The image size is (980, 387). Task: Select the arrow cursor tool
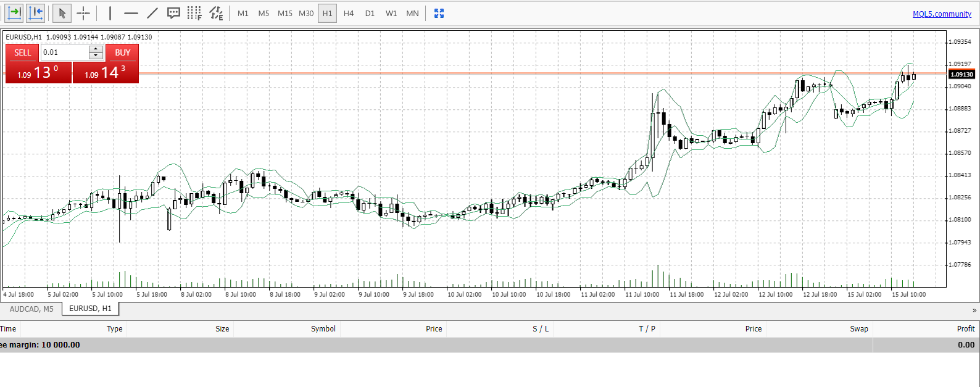coord(62,13)
